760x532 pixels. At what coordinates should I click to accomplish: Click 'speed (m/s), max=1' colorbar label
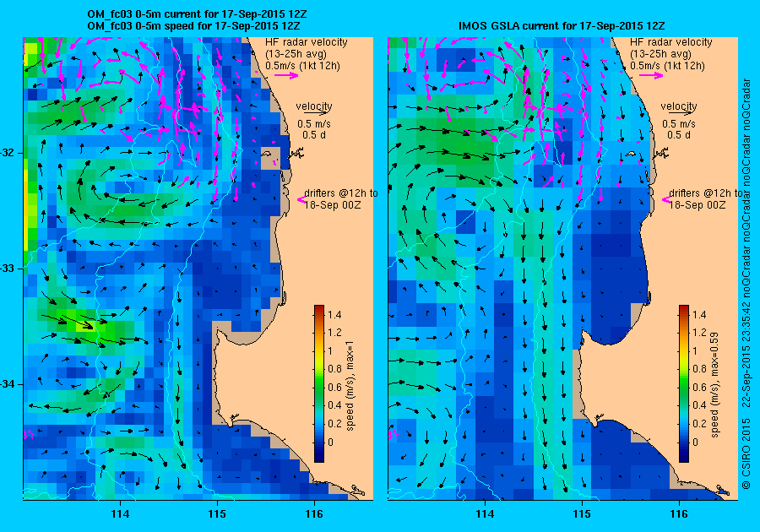point(350,386)
